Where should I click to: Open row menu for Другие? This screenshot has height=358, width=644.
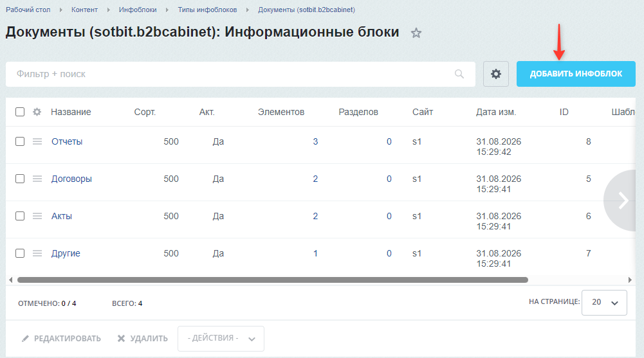[37, 253]
